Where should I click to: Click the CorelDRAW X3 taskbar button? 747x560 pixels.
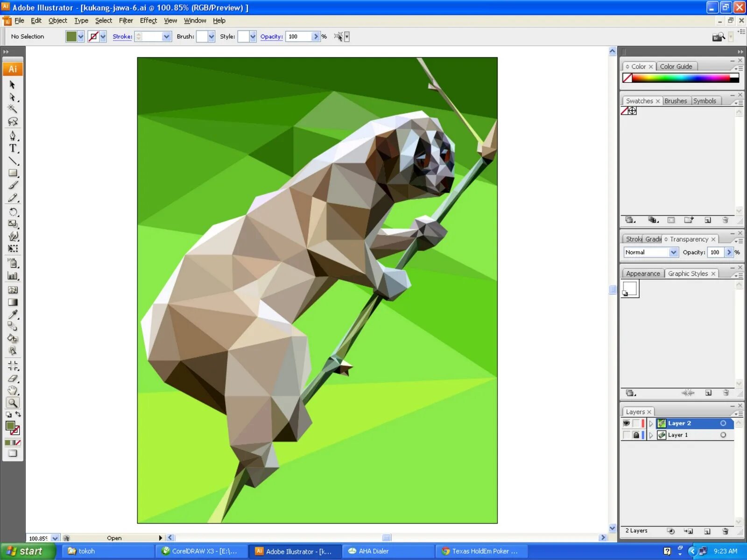[x=201, y=551]
